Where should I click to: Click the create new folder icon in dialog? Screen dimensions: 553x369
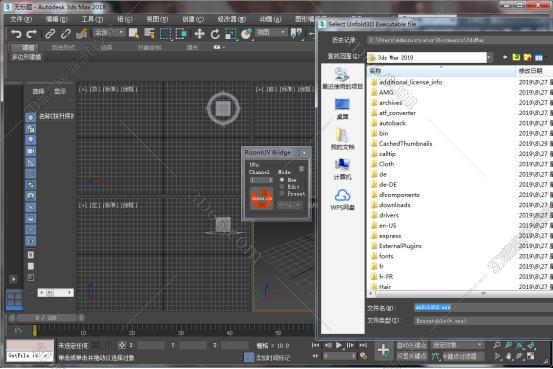[528, 57]
